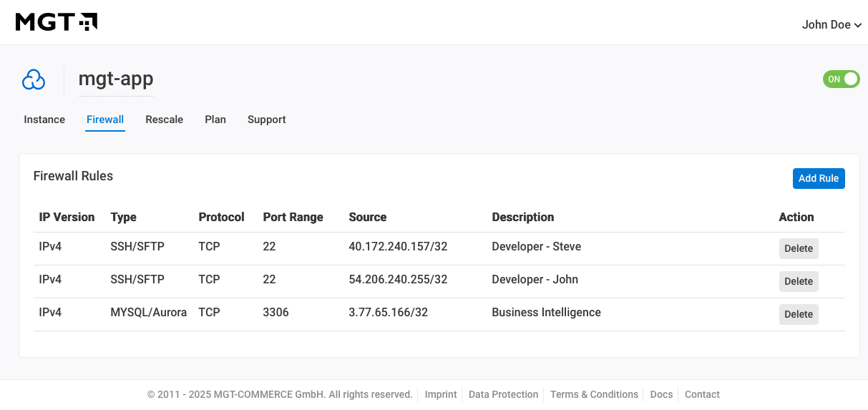Image resolution: width=868 pixels, height=410 pixels.
Task: Click port 22 in the John row
Action: click(x=269, y=280)
